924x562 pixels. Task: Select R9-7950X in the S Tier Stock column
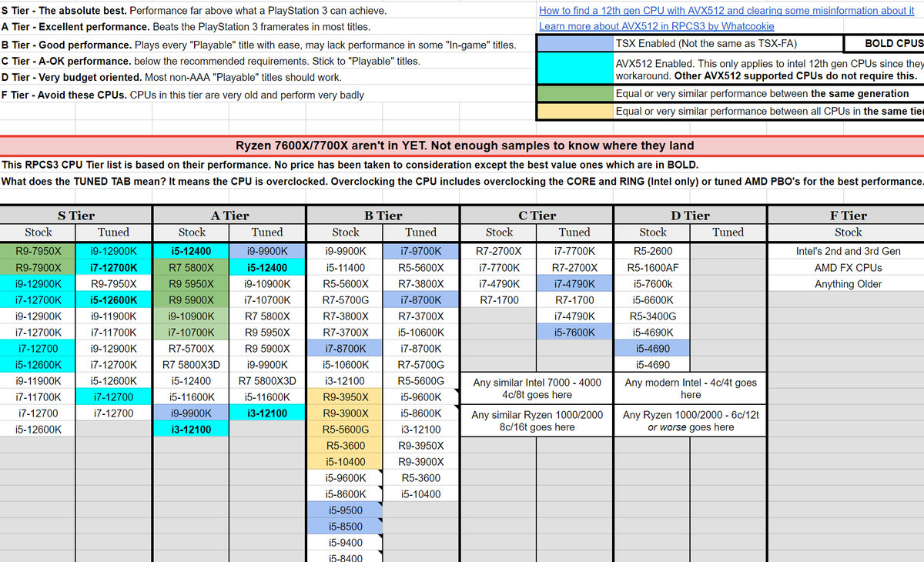[x=38, y=251]
